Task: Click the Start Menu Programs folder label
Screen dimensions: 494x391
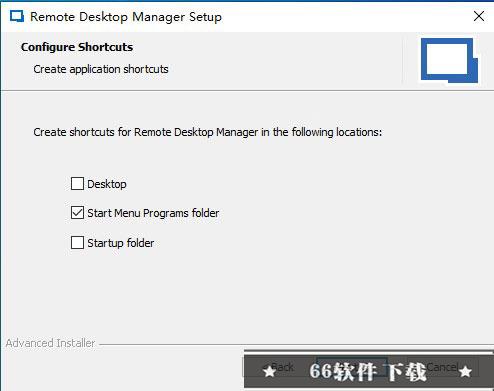Action: click(153, 213)
